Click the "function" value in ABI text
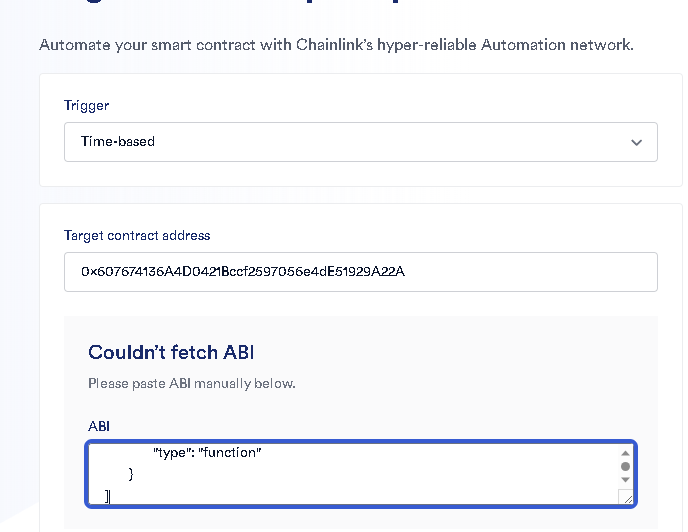 230,453
